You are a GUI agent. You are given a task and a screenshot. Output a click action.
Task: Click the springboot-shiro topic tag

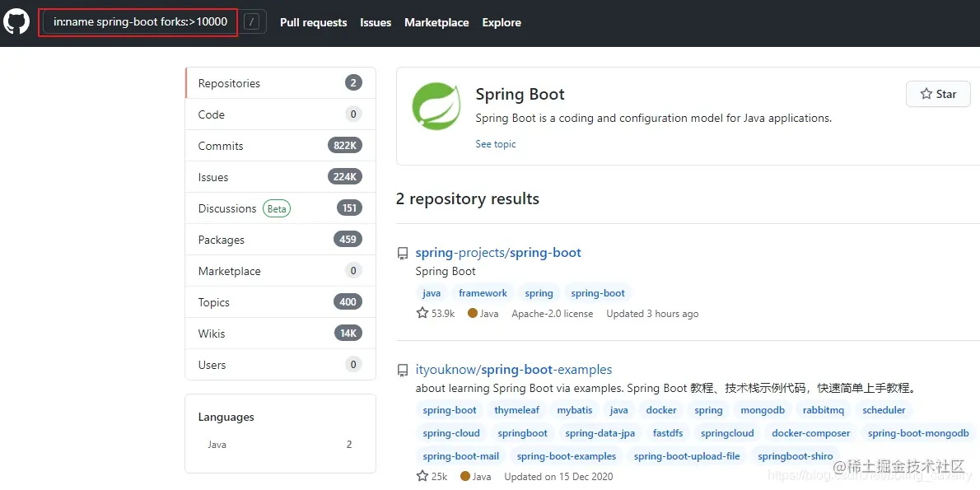click(x=795, y=456)
